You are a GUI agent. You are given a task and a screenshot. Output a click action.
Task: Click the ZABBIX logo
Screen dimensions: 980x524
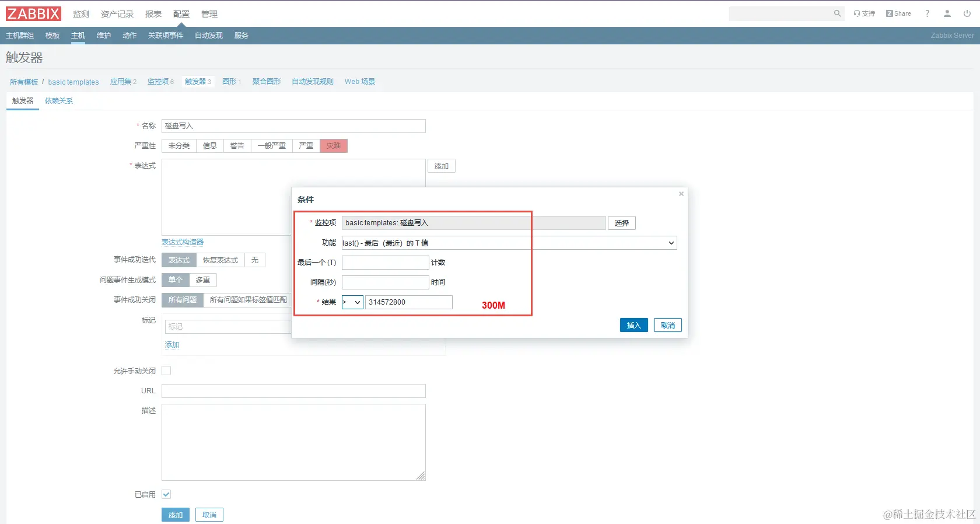click(34, 13)
